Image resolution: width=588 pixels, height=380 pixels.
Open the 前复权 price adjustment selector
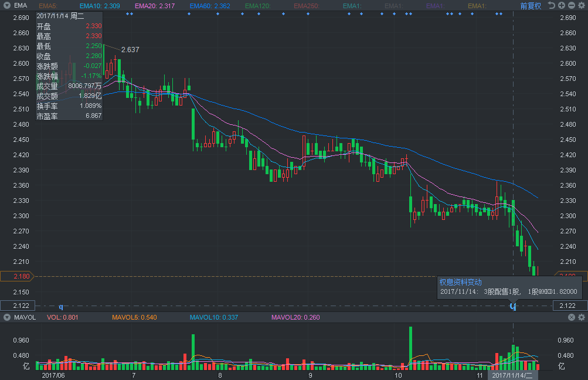(x=531, y=6)
